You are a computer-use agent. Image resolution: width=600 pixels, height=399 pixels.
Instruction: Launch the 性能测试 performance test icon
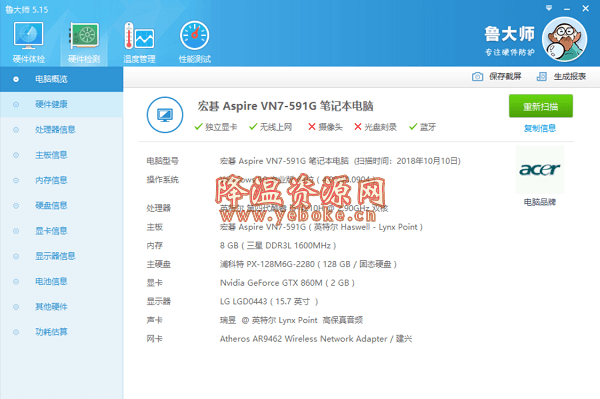pyautogui.click(x=194, y=42)
